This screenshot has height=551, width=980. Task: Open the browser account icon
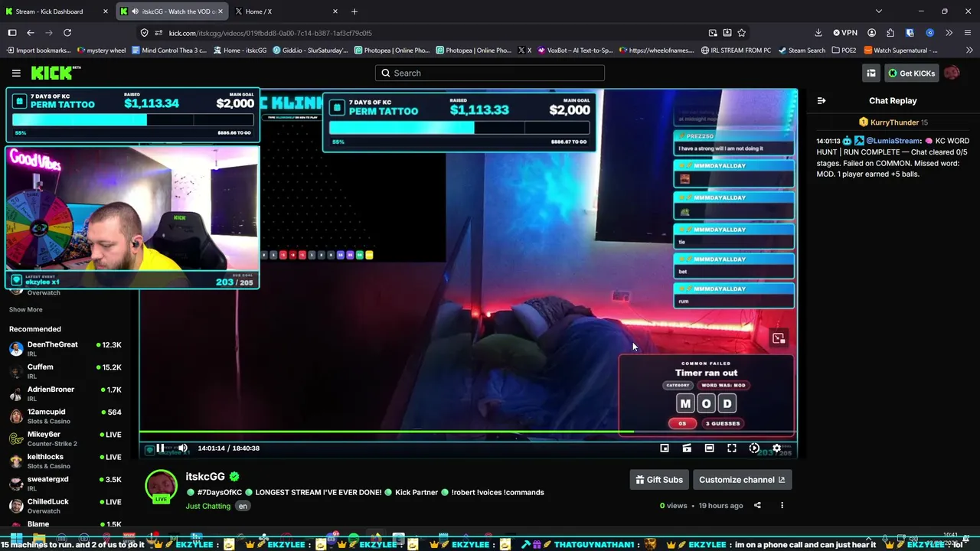point(871,33)
